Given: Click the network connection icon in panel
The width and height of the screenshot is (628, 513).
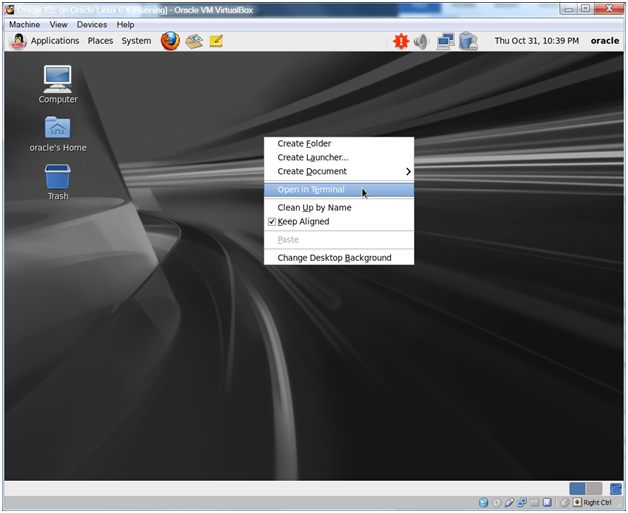Looking at the screenshot, I should pos(446,41).
